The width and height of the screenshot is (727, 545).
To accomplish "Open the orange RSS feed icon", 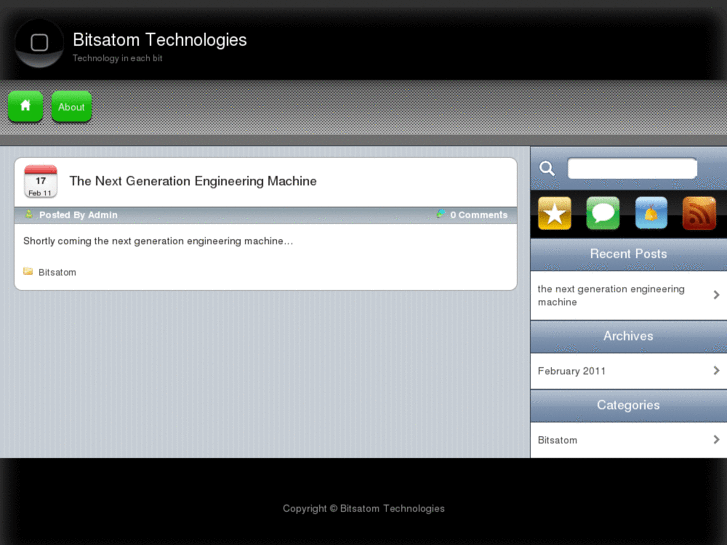I will coord(699,213).
